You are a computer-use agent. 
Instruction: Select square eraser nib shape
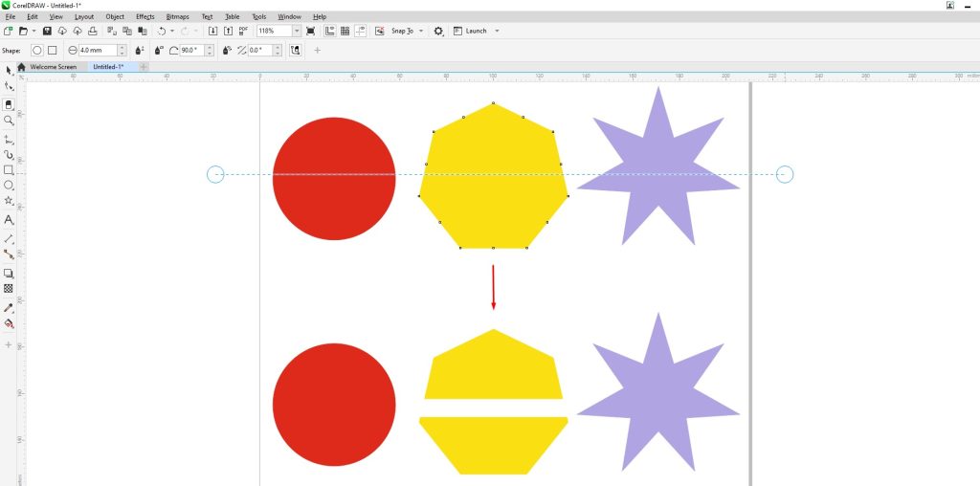click(52, 50)
